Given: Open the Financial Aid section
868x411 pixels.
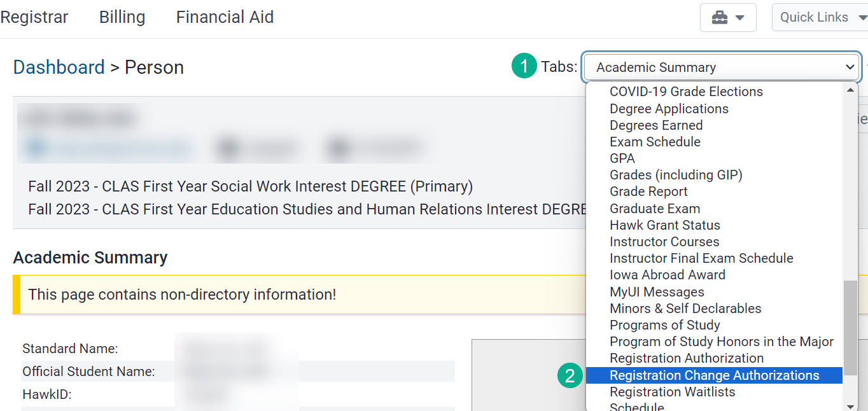Looking at the screenshot, I should [224, 17].
